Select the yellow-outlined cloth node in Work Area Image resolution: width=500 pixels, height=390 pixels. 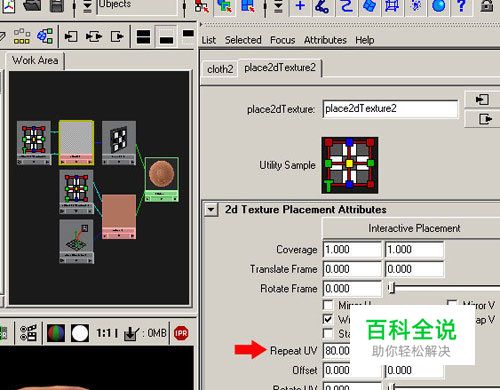coord(76,143)
